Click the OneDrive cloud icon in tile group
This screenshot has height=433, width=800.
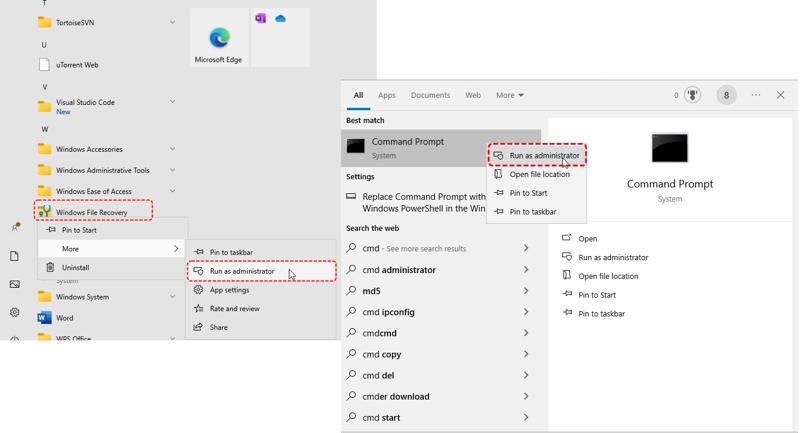(x=280, y=19)
